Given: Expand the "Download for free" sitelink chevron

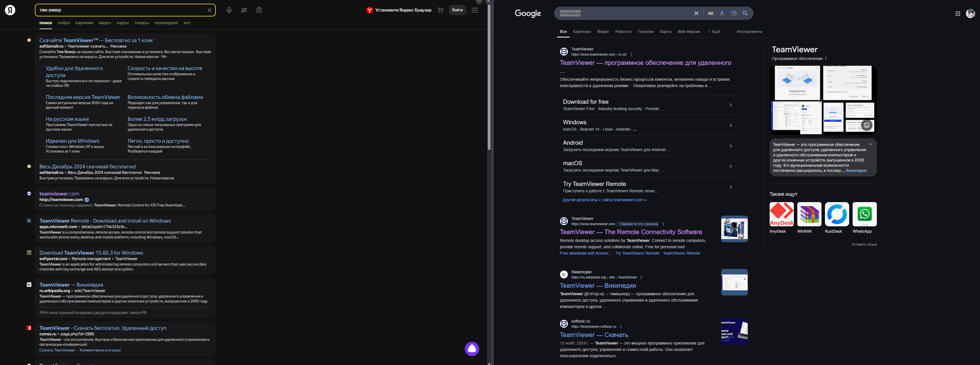Looking at the screenshot, I should (730, 105).
